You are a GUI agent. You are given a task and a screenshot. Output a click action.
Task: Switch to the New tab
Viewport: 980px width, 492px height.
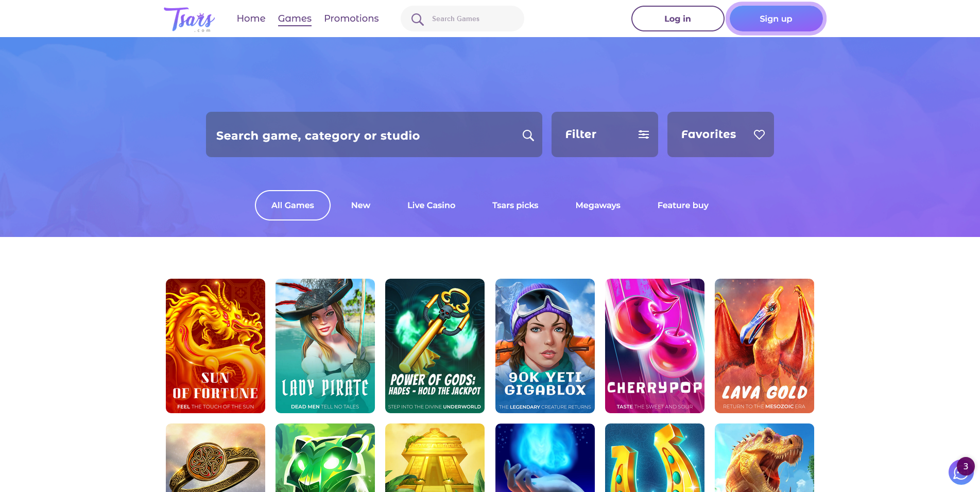click(x=360, y=205)
